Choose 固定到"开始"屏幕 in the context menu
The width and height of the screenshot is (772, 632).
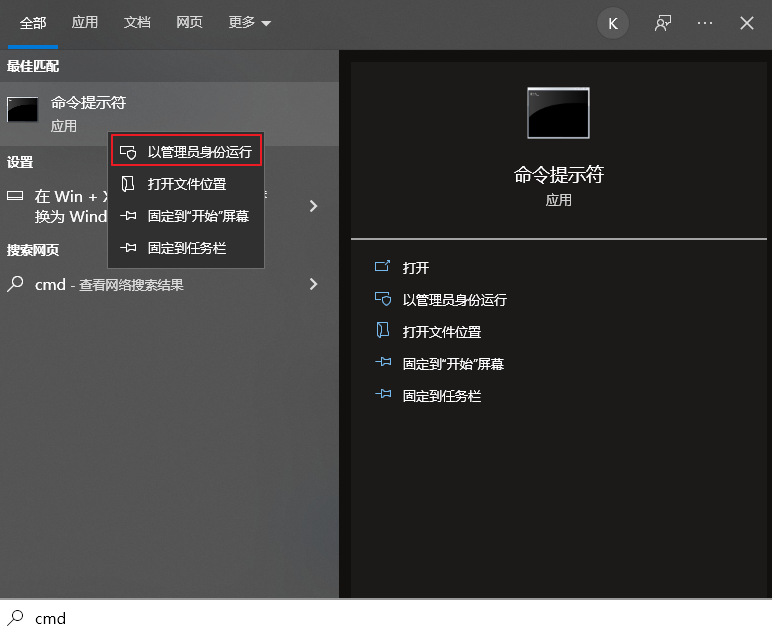coord(186,216)
